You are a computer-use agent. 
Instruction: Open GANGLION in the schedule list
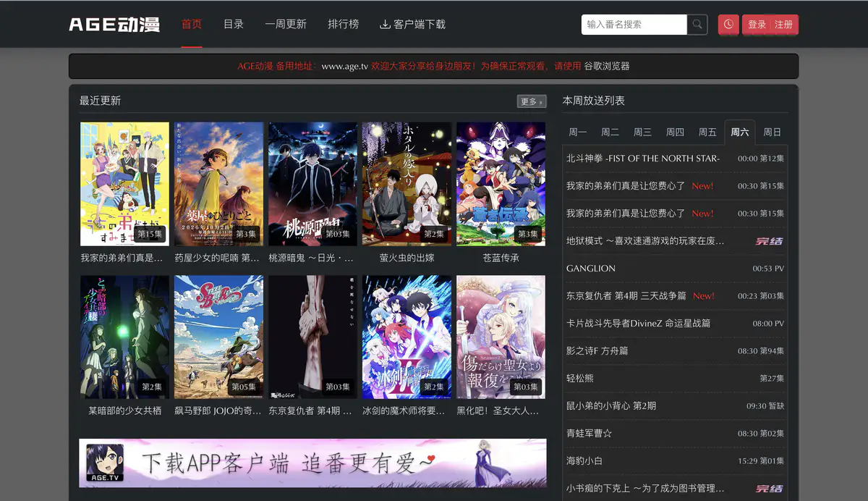pyautogui.click(x=591, y=269)
